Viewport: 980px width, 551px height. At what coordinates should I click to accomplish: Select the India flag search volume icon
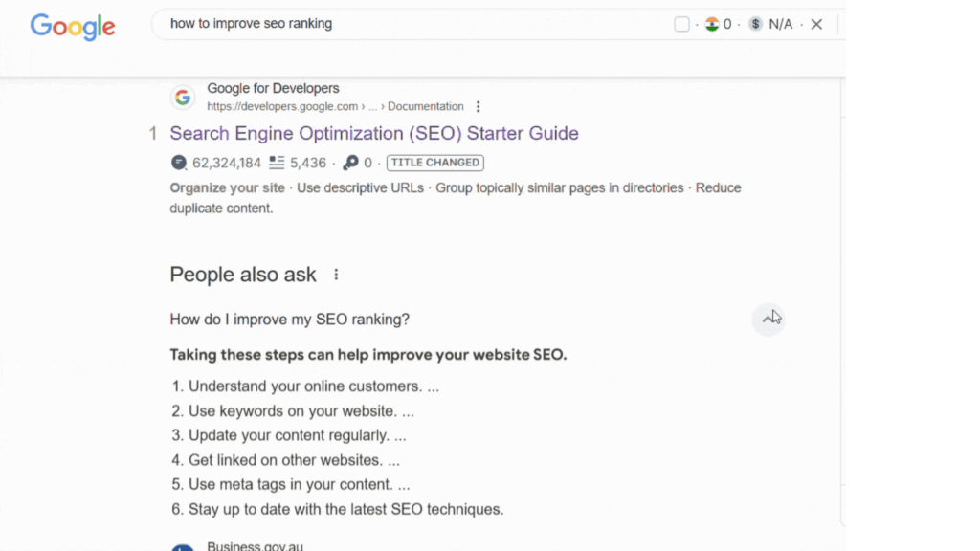pyautogui.click(x=712, y=24)
